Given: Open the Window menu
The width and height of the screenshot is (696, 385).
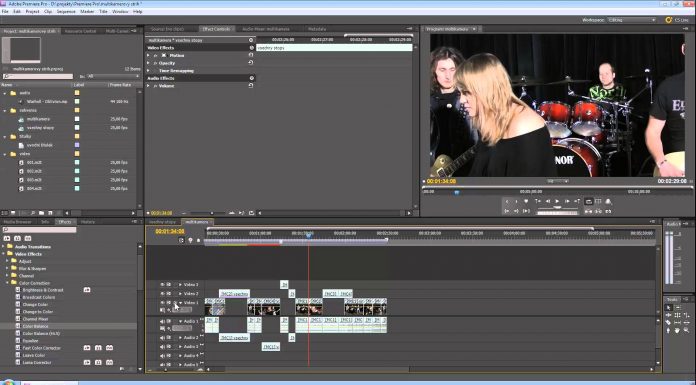Looking at the screenshot, I should [120, 12].
